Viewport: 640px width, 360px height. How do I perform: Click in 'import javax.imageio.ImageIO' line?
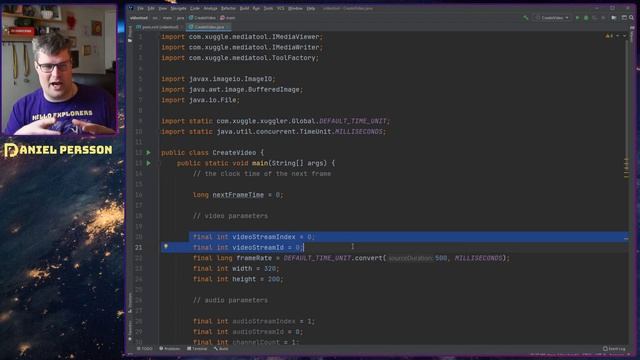(218, 79)
